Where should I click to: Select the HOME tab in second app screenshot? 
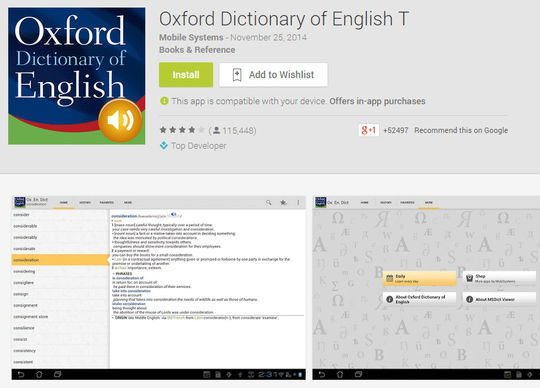364,203
